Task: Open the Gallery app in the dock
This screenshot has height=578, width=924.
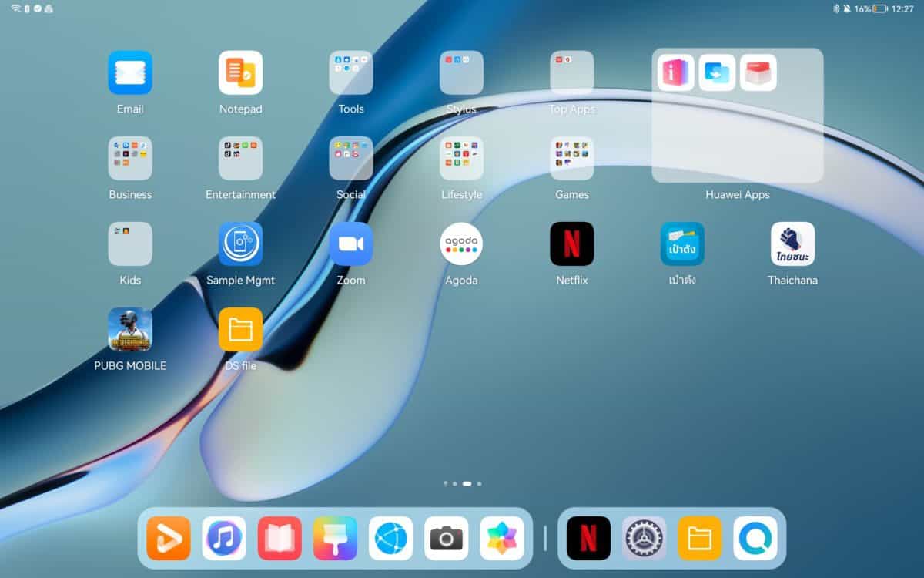Action: tap(502, 538)
